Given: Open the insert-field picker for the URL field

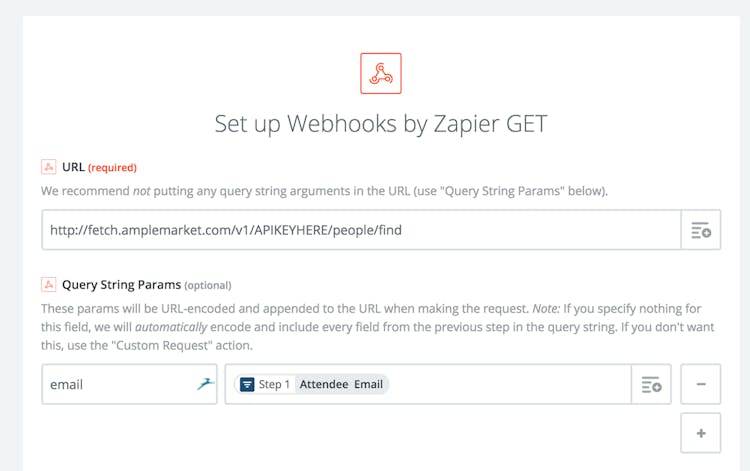Looking at the screenshot, I should [x=700, y=230].
